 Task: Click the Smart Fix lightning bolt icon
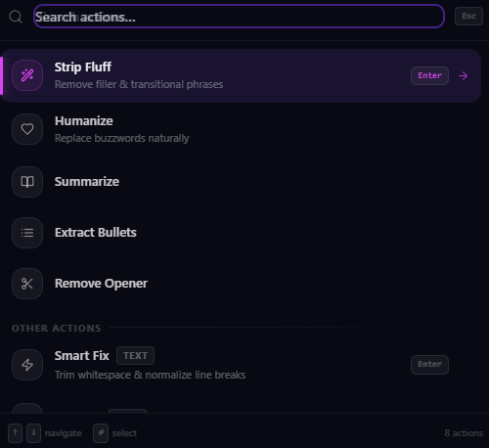[27, 365]
